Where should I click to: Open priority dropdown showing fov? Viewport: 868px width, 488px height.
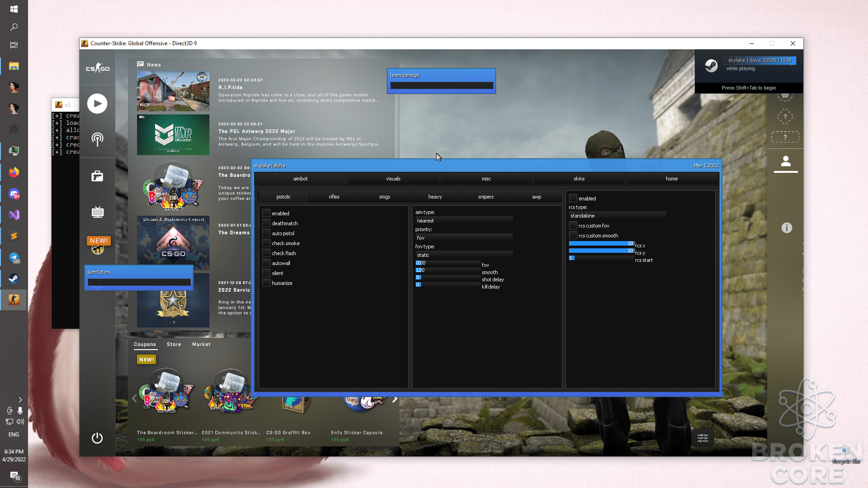464,238
